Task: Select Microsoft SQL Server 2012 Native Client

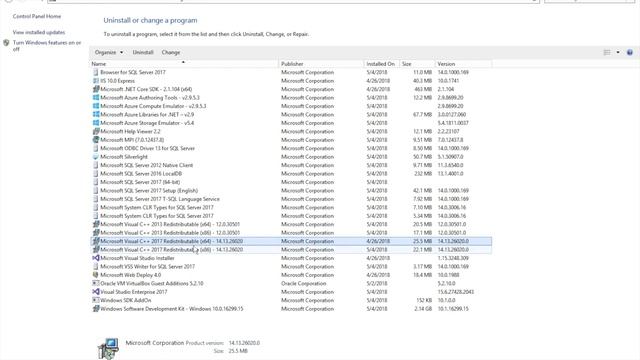Action: click(x=291, y=165)
